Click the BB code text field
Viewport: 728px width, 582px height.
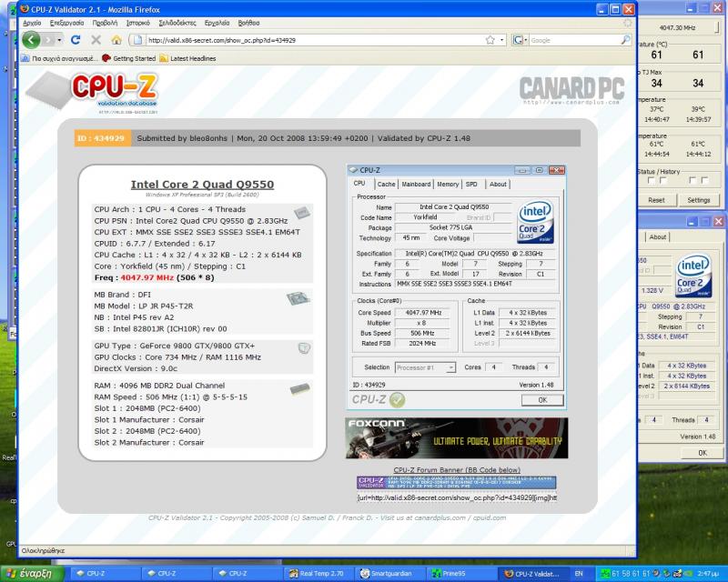click(x=457, y=497)
